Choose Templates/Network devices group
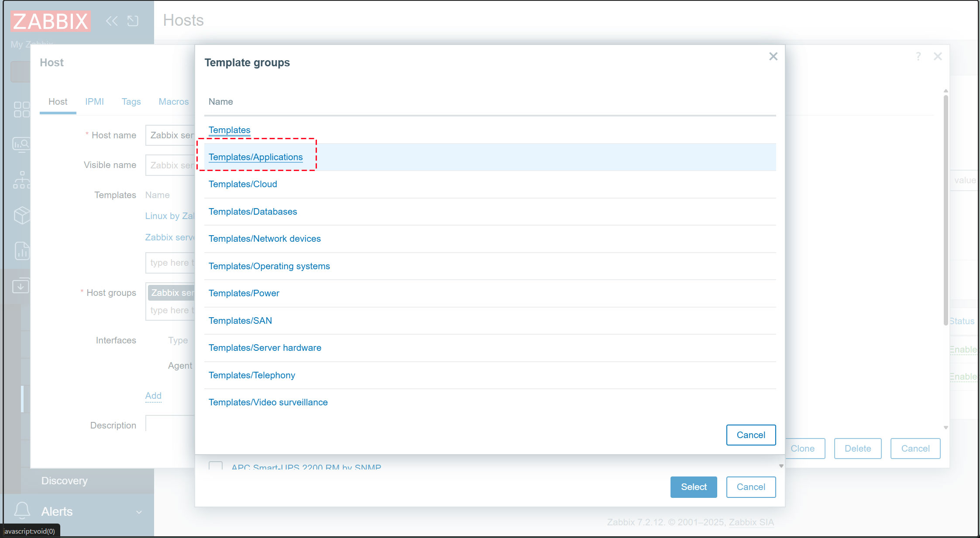This screenshot has width=980, height=538. coord(265,239)
